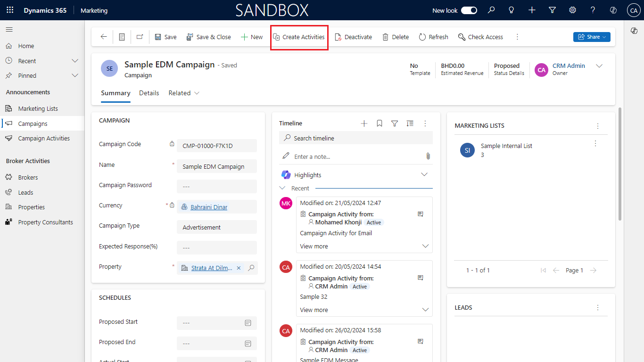Click the timeline sort order icon
This screenshot has width=644, height=362.
pyautogui.click(x=410, y=123)
